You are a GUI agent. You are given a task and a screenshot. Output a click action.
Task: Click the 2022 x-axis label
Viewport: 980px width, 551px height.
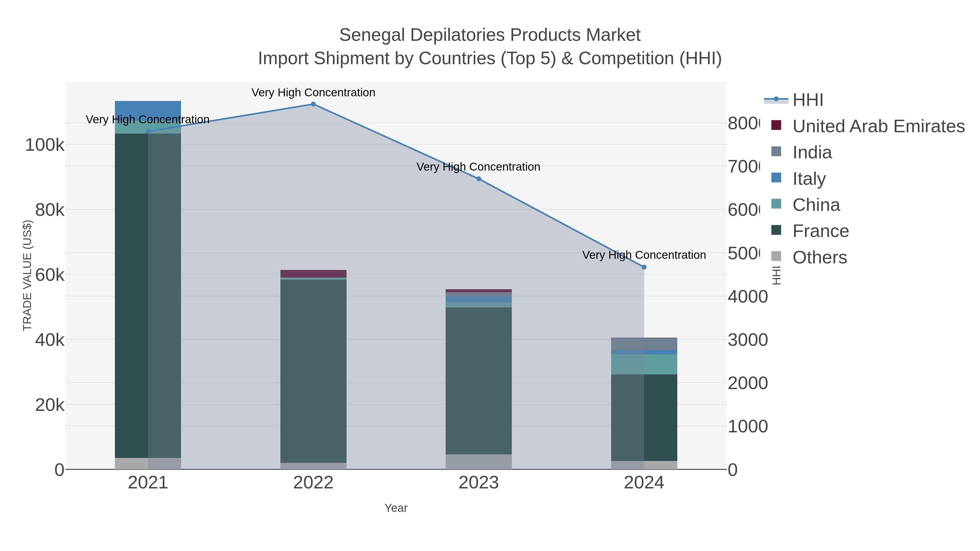314,483
